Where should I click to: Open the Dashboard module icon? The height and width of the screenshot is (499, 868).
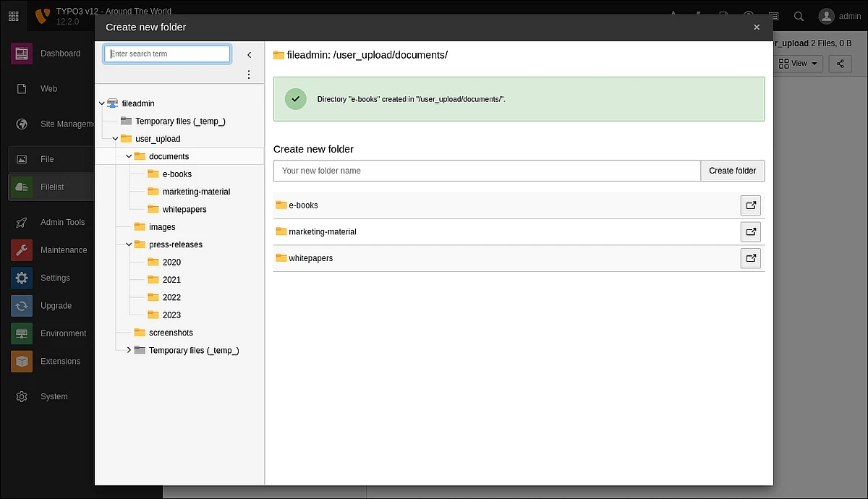22,54
